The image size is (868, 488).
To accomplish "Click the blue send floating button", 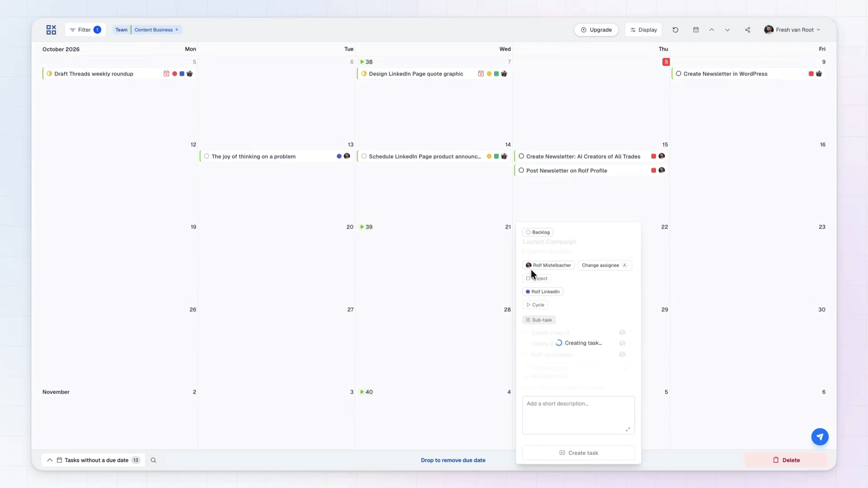I will pos(820,437).
